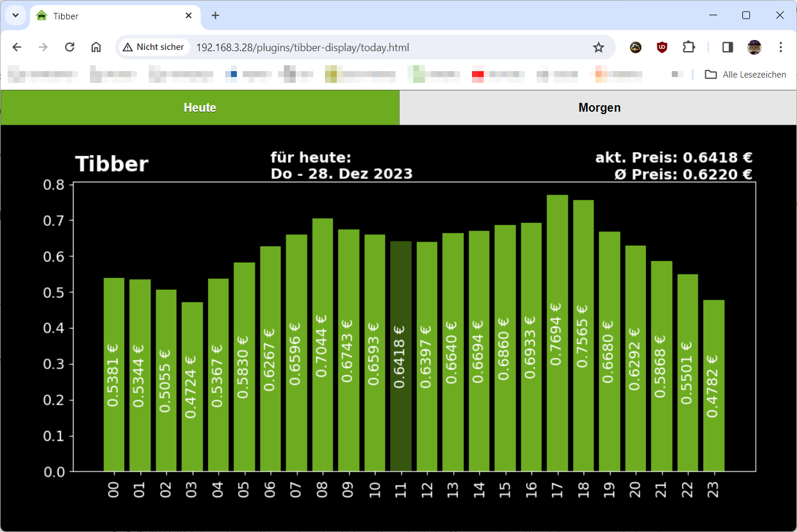
Task: Show the 'Nicht sicher' site info
Action: tap(153, 47)
